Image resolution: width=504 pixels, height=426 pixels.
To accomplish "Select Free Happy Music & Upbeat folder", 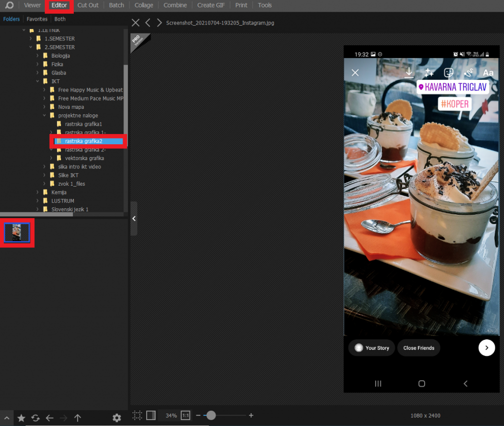I will coord(91,90).
